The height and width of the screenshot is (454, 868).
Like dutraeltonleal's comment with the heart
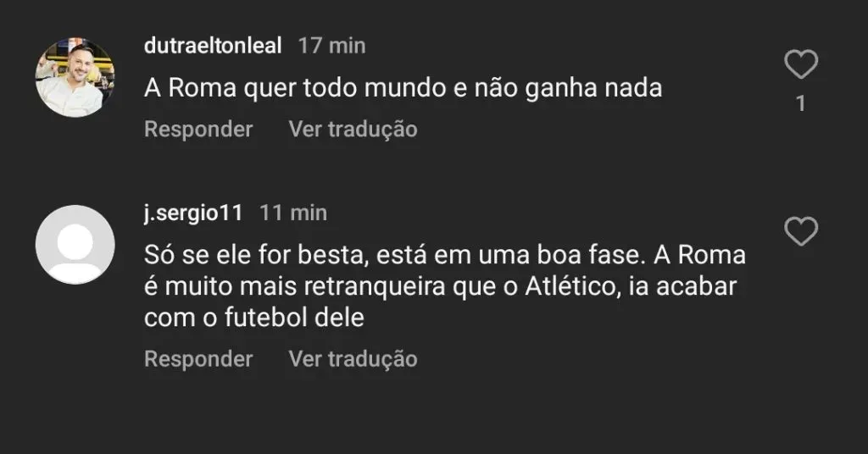(x=800, y=65)
